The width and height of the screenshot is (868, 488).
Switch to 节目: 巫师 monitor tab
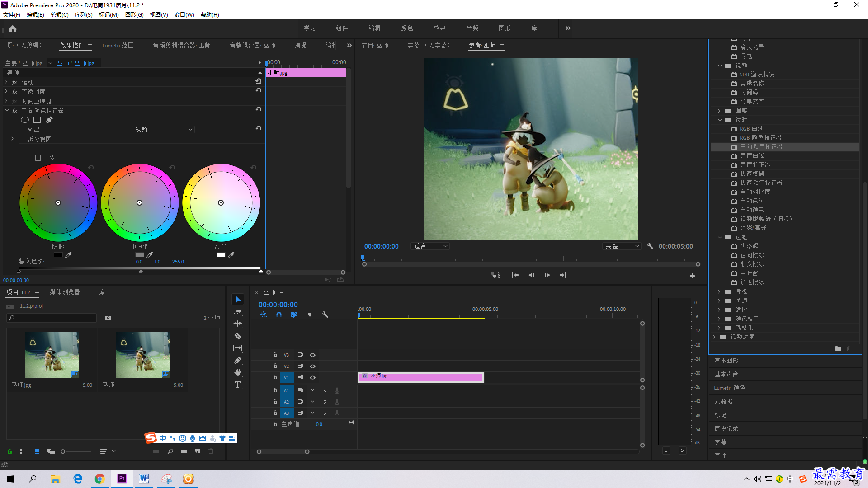[375, 45]
